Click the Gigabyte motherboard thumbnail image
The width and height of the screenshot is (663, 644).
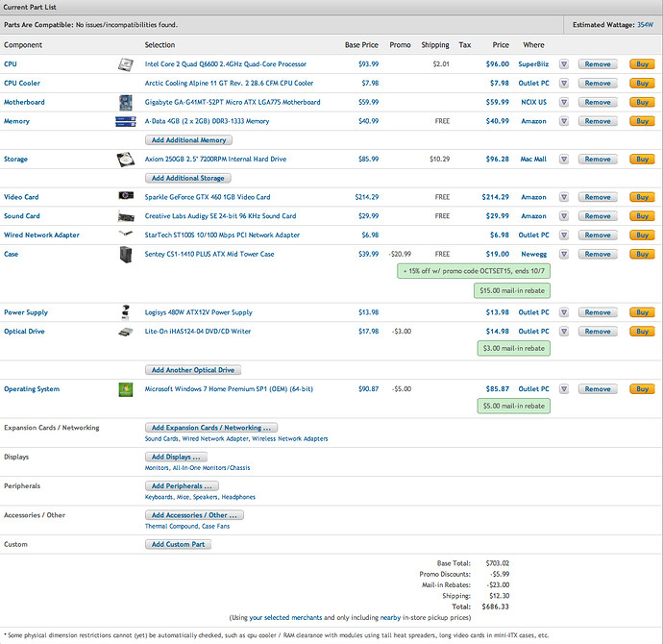tap(126, 102)
